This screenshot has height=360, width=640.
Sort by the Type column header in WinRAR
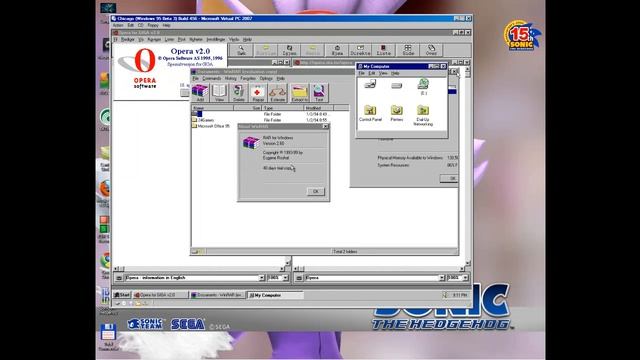(x=283, y=108)
